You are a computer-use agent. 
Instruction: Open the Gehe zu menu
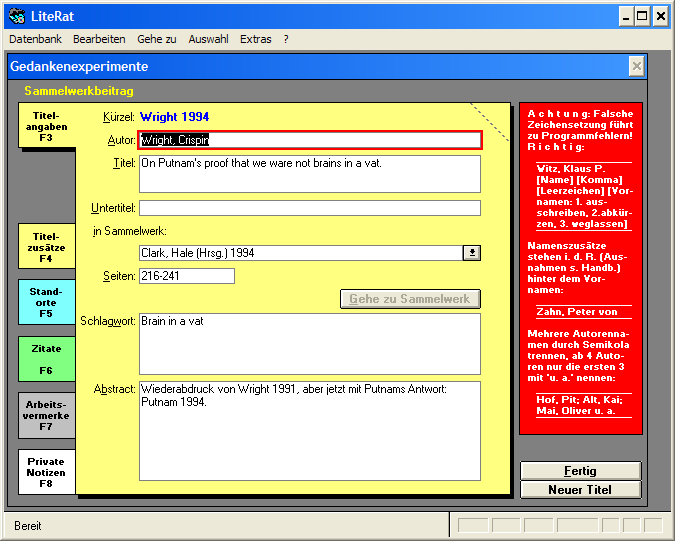coord(157,39)
